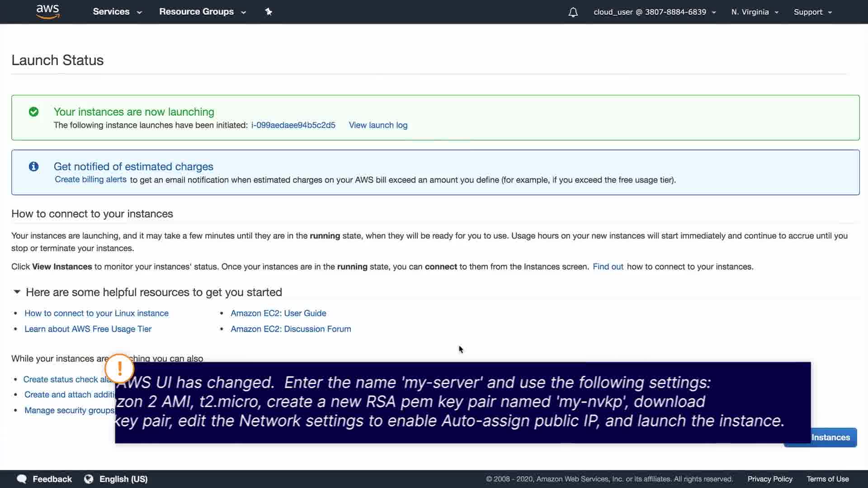Click the globe language icon
This screenshot has height=488, width=868.
click(89, 479)
